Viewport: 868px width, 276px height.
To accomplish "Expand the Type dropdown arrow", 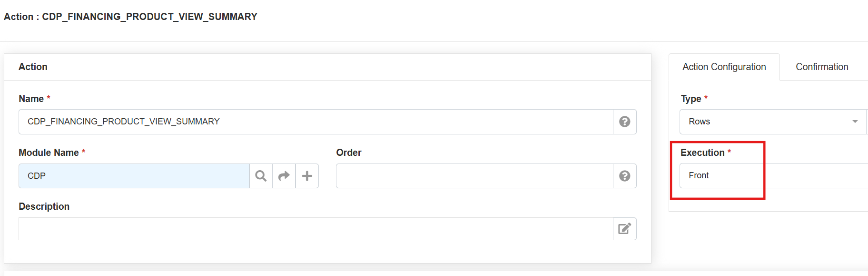I will coord(855,122).
